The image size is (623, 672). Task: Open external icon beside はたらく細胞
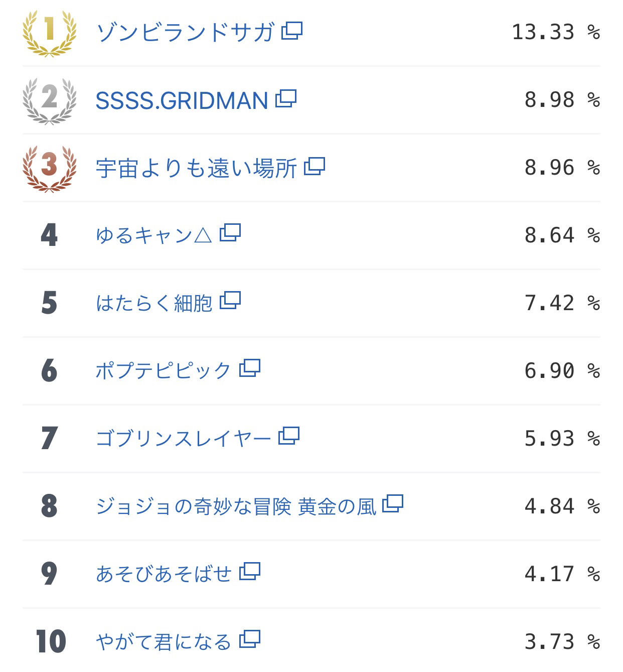pos(230,300)
